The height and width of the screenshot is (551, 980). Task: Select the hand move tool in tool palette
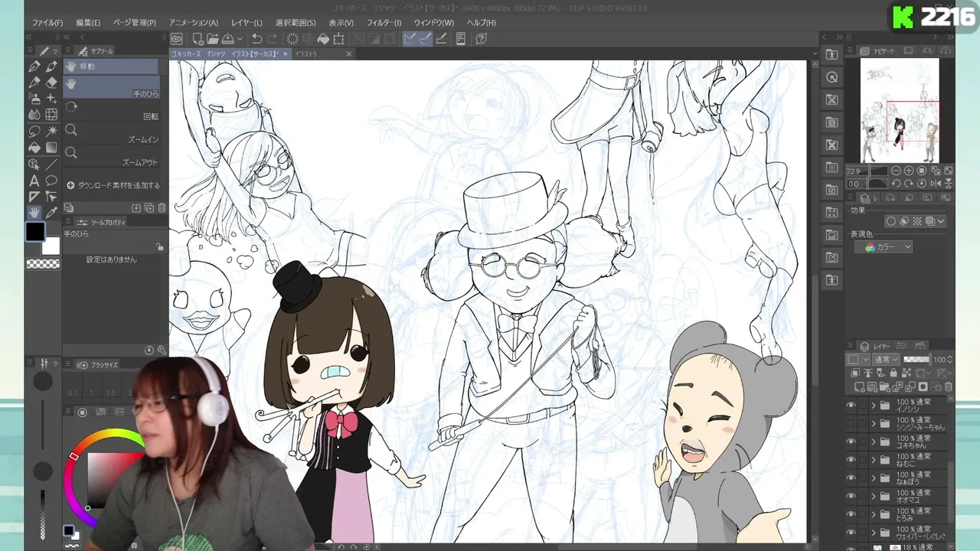pyautogui.click(x=34, y=213)
